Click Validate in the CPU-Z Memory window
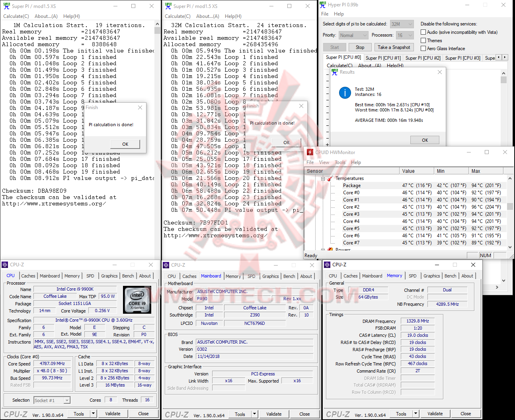Image resolution: width=515 pixels, height=420 pixels. coord(435,414)
